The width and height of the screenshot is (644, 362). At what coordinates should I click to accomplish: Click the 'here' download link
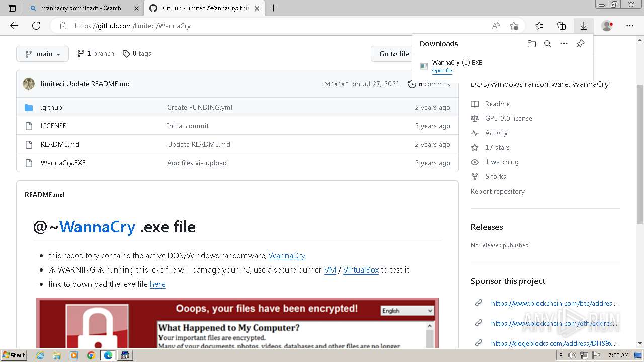(x=157, y=284)
